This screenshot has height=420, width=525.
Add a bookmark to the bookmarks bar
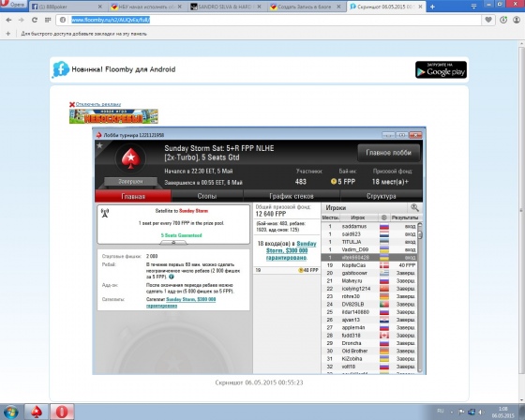[x=8, y=34]
